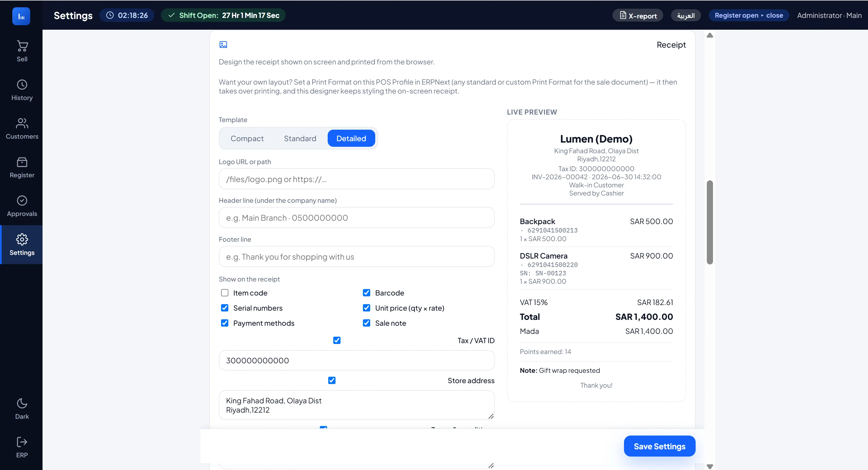Click barcode 6291041500213 in preview
Image resolution: width=868 pixels, height=470 pixels.
tap(552, 231)
